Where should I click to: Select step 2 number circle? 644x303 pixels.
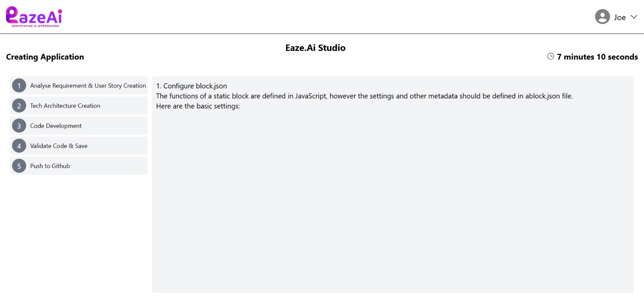(x=19, y=106)
